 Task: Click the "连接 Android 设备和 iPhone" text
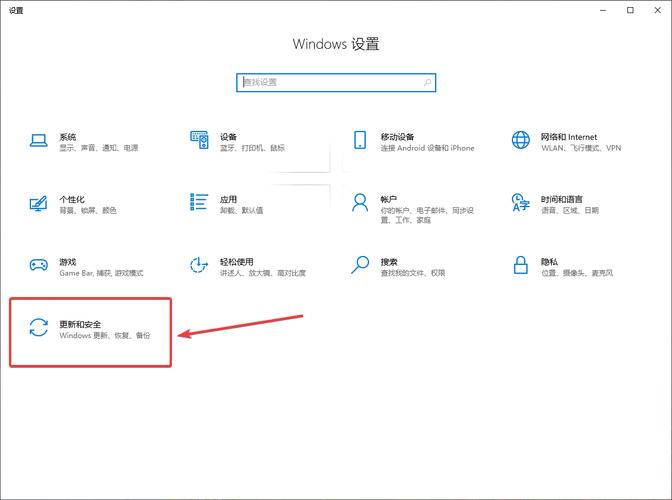(x=427, y=148)
